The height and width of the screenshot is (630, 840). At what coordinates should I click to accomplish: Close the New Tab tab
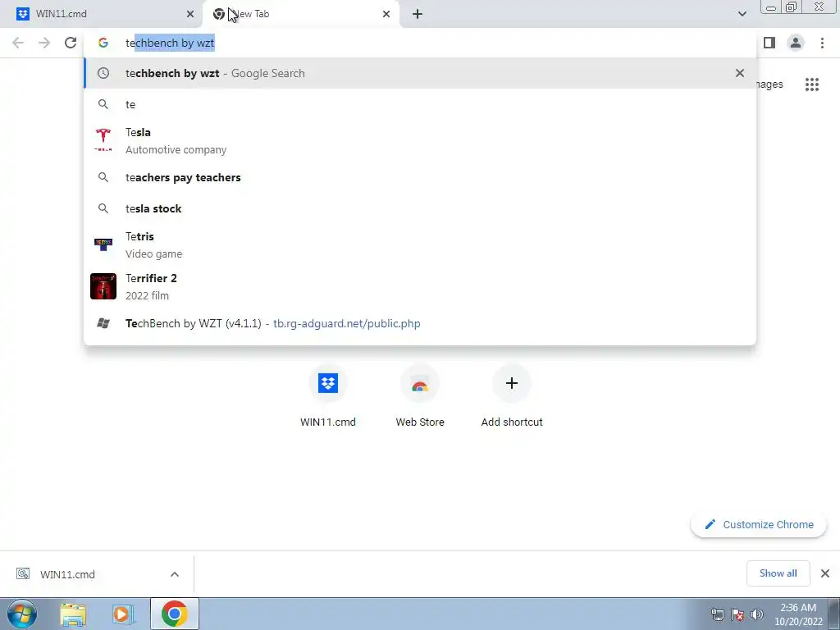386,14
